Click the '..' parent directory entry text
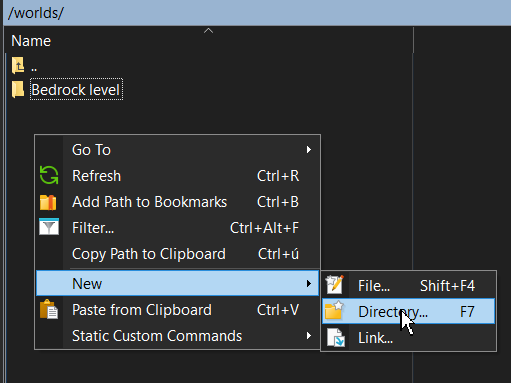 [x=34, y=68]
